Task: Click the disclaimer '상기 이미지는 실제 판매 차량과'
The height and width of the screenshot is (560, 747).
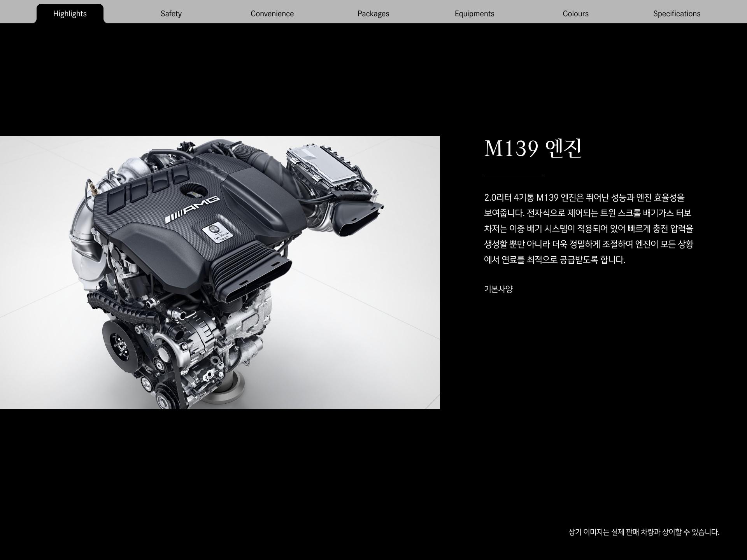Action: coord(644,532)
